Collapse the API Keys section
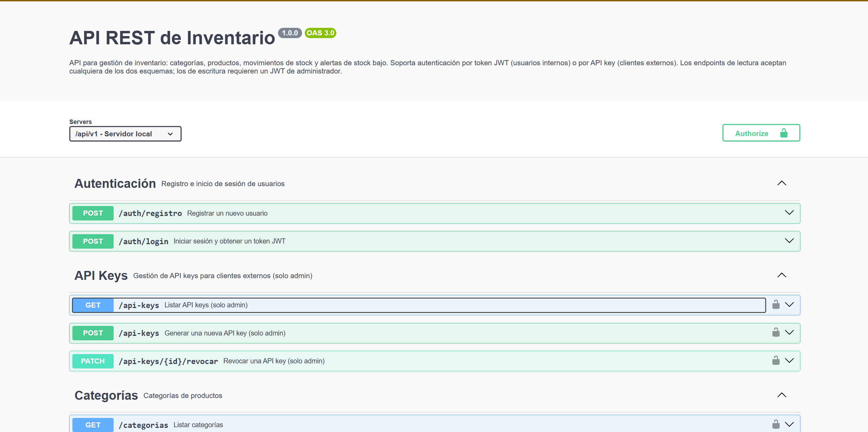Image resolution: width=868 pixels, height=432 pixels. point(782,275)
